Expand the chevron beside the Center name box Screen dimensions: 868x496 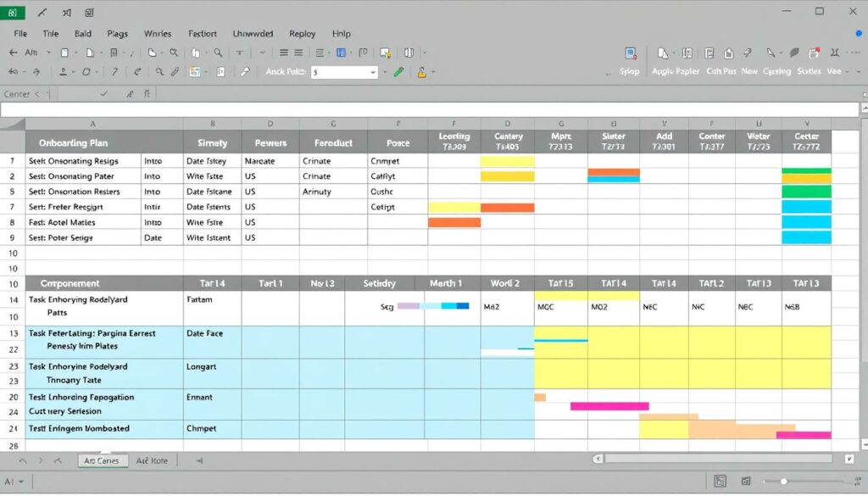tap(37, 94)
